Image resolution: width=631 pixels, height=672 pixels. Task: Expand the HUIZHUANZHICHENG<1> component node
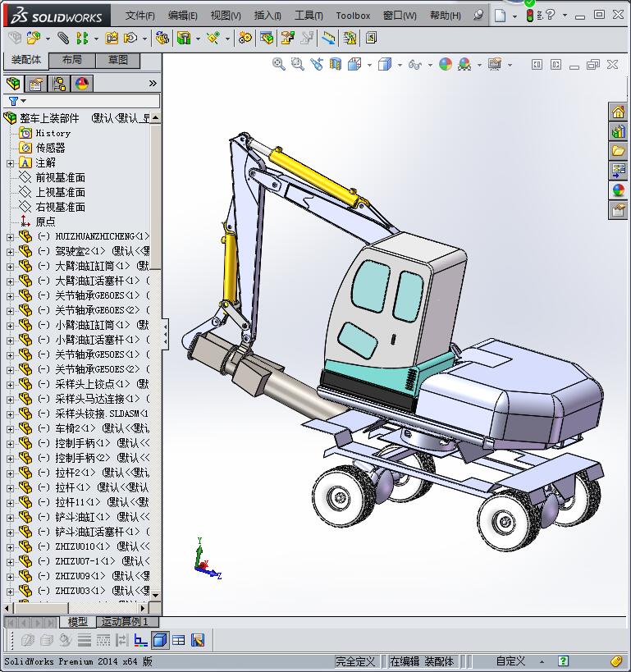point(10,237)
